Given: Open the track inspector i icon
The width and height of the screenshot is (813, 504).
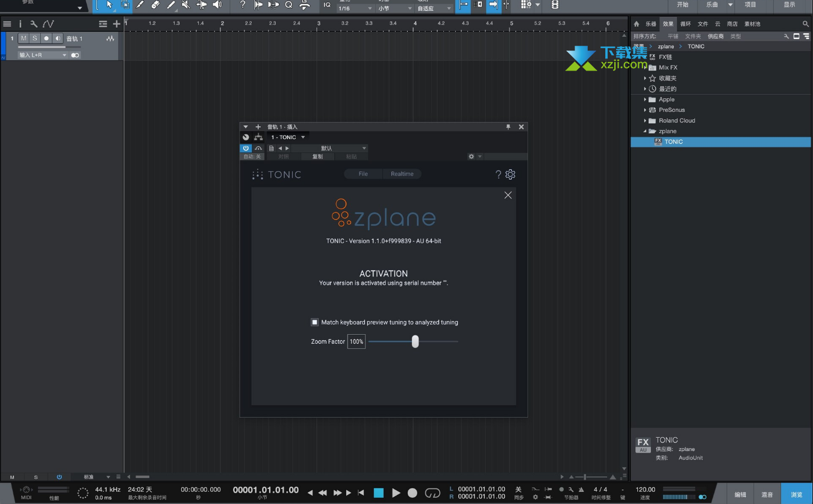Looking at the screenshot, I should click(20, 24).
